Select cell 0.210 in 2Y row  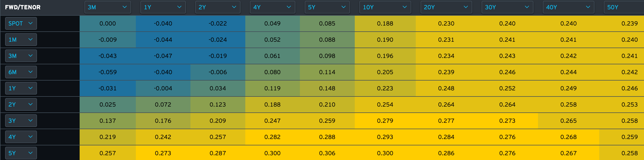tap(327, 104)
